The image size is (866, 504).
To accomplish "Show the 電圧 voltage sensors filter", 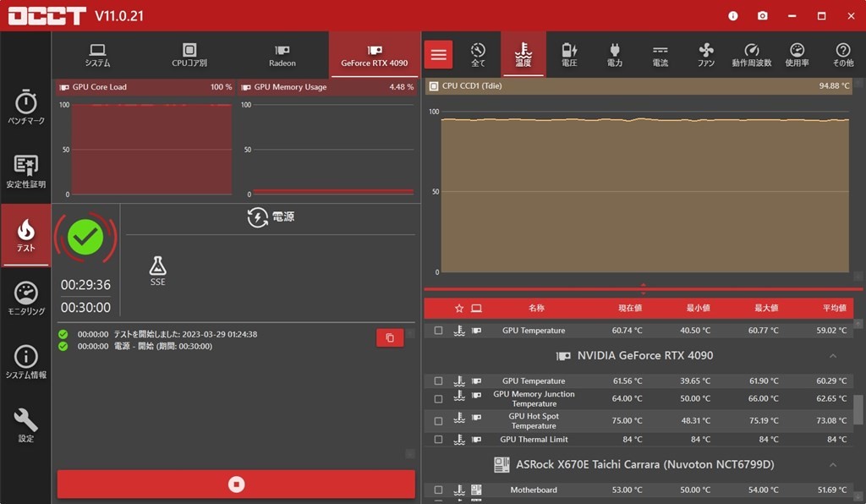I will click(569, 55).
